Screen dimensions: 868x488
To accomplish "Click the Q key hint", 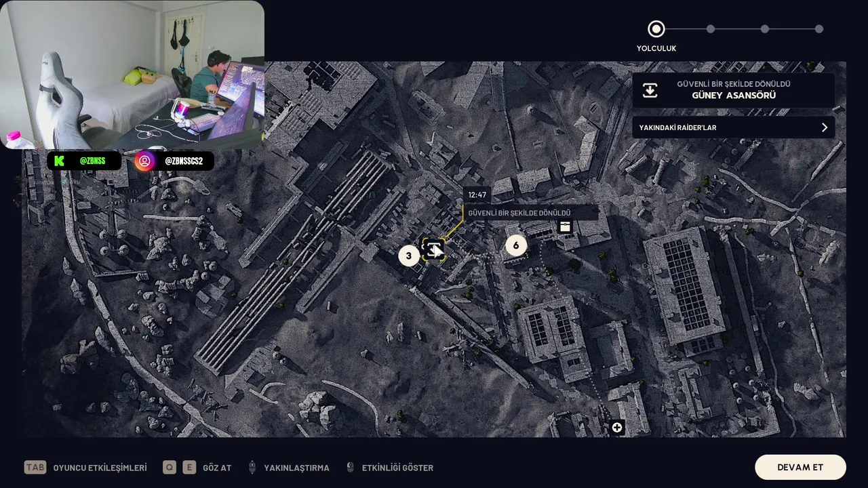I will click(170, 467).
